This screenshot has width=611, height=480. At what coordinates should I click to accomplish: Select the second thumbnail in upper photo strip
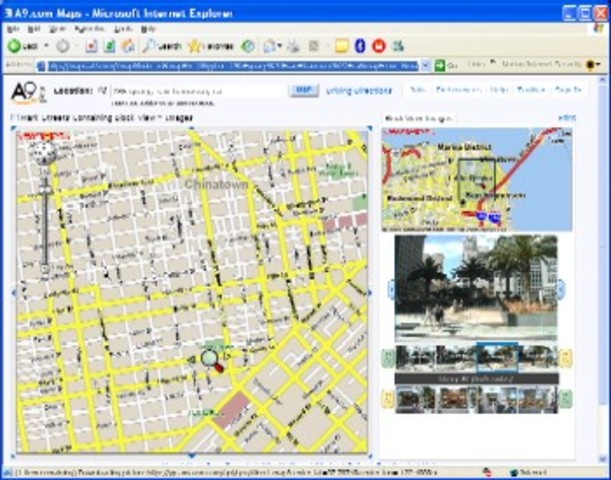(x=456, y=357)
